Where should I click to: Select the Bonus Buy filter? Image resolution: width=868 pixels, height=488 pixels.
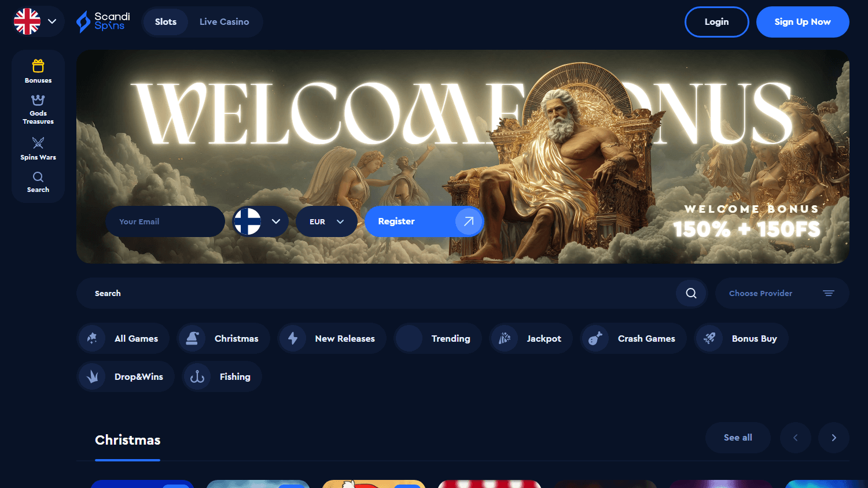click(x=741, y=338)
